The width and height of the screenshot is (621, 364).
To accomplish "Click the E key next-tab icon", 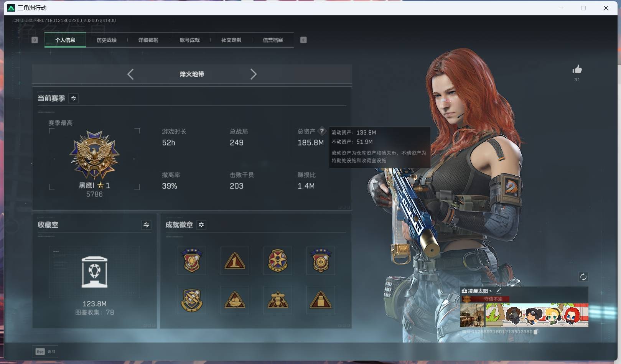I will pyautogui.click(x=303, y=40).
